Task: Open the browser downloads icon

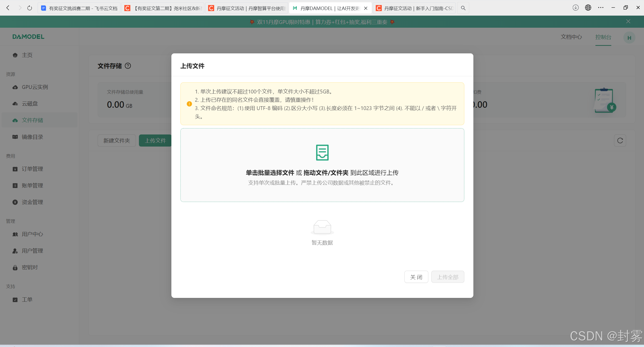Action: tap(575, 8)
